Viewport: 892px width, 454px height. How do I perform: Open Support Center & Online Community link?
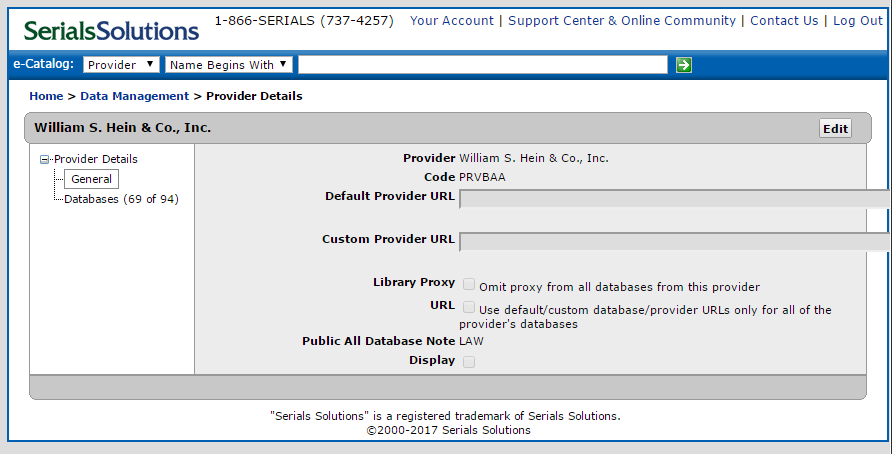[622, 21]
